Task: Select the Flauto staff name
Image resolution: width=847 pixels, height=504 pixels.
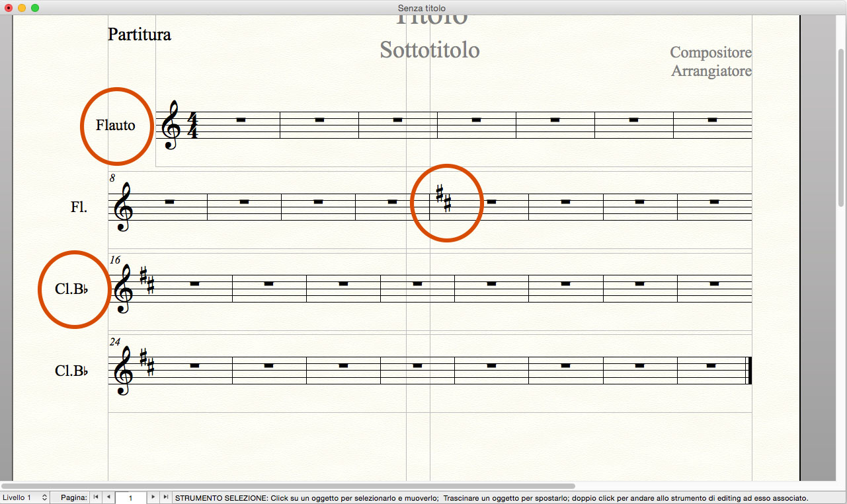Action: pos(116,125)
